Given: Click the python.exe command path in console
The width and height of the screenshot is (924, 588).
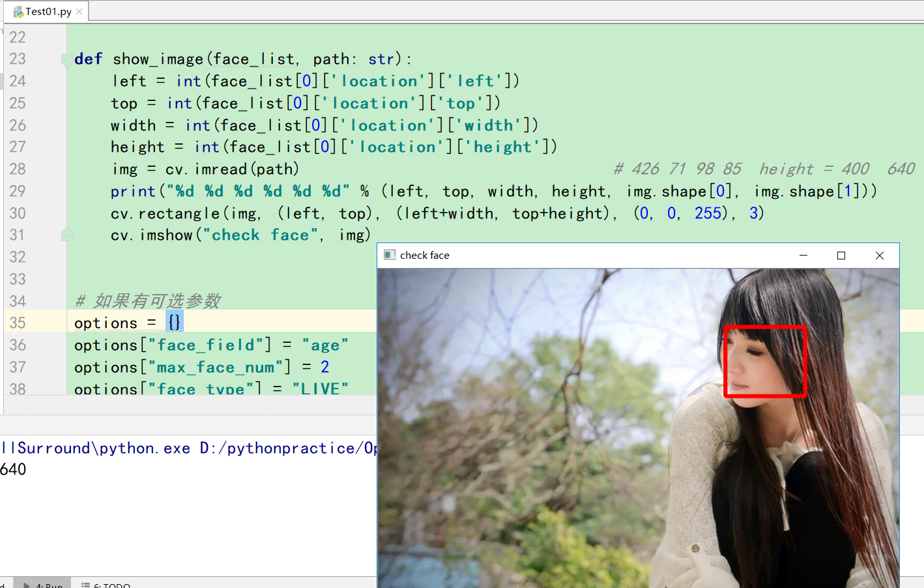Looking at the screenshot, I should 189,448.
